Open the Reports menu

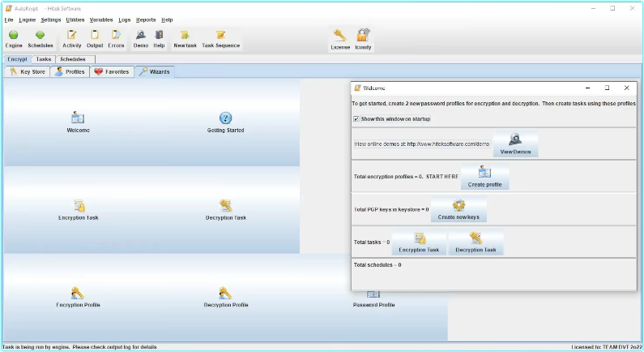point(146,19)
